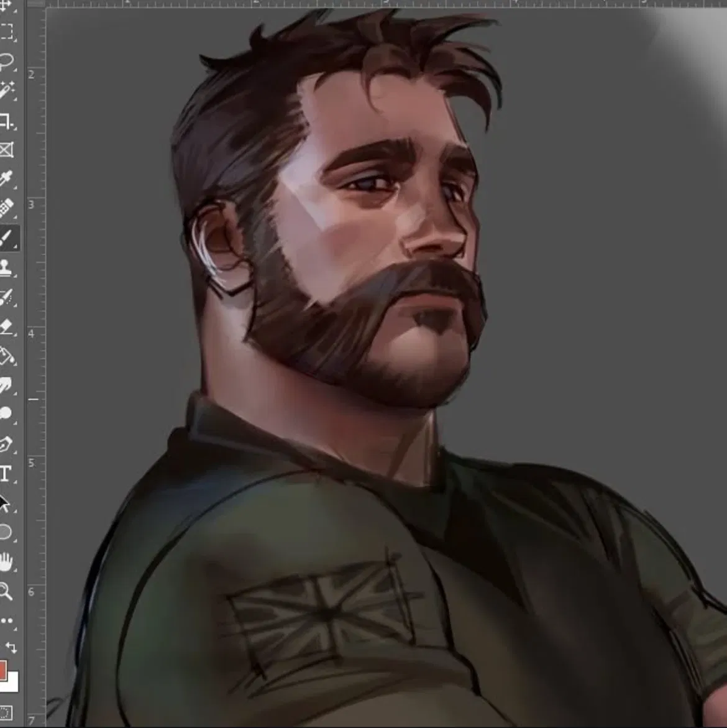Select the Rectangular Marquee tool
Image resolution: width=727 pixels, height=728 pixels.
6,32
